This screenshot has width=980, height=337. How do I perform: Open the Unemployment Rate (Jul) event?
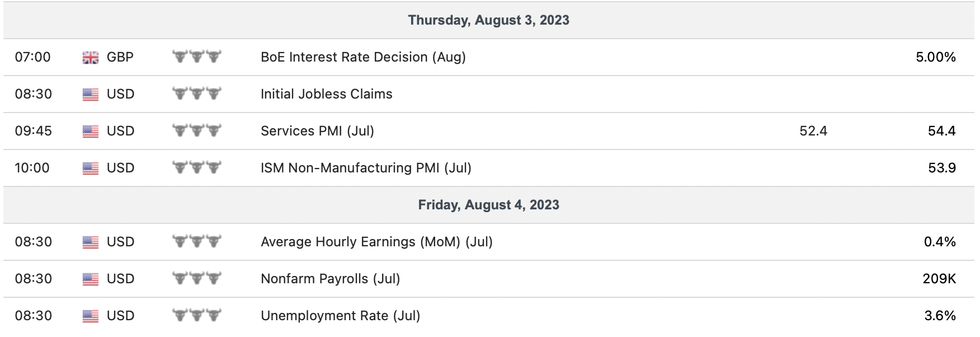click(340, 316)
